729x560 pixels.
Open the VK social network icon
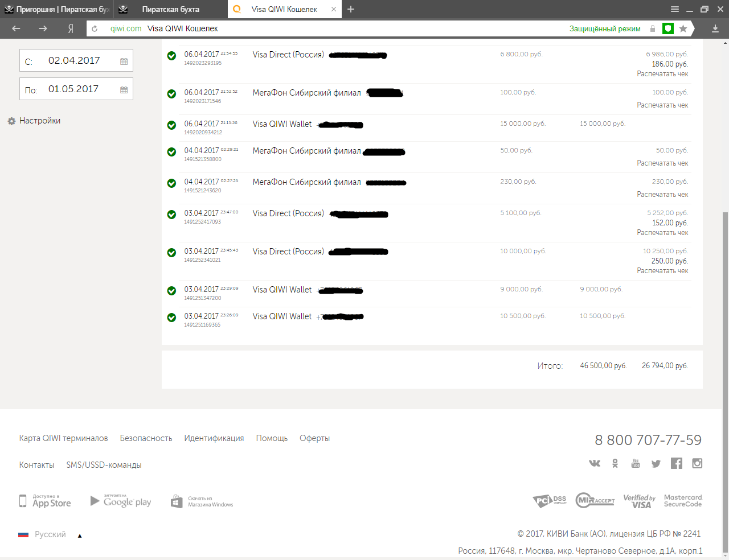coord(595,463)
